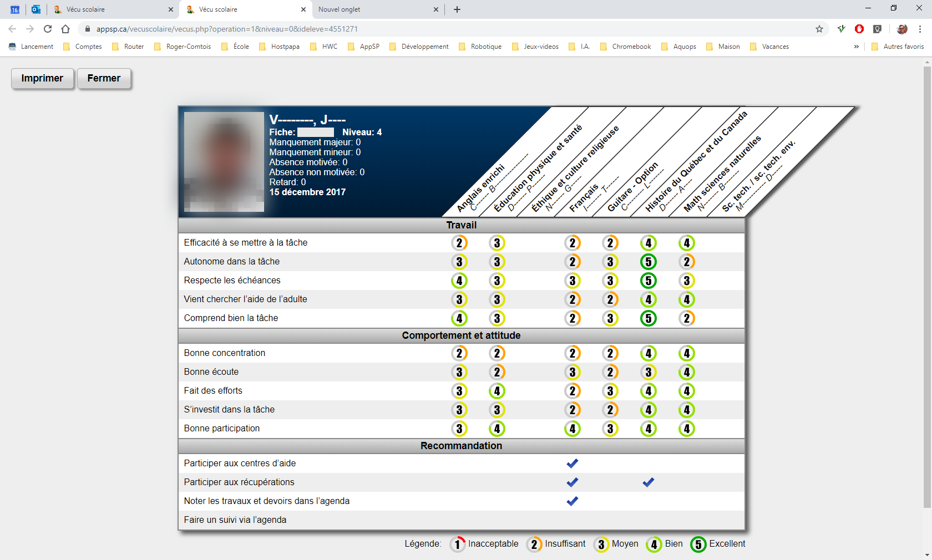Viewport: 932px width, 560px height.
Task: Close the active Vécu scolaire tab
Action: click(x=303, y=9)
